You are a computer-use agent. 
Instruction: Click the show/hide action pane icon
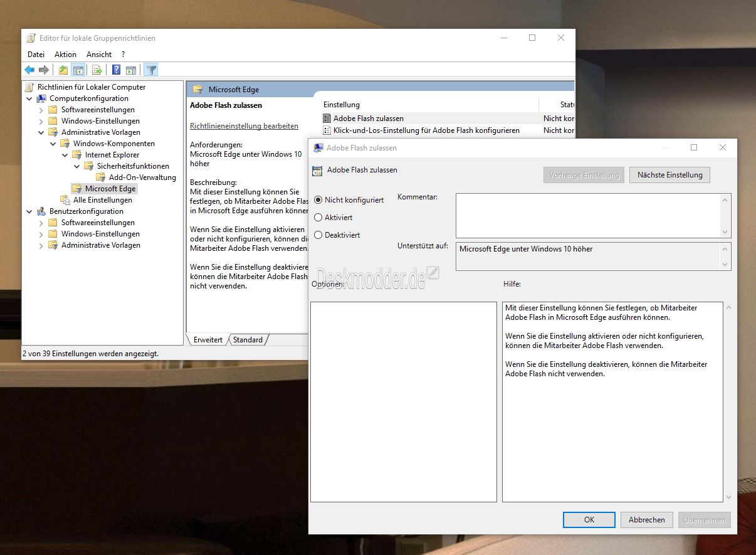pos(131,70)
